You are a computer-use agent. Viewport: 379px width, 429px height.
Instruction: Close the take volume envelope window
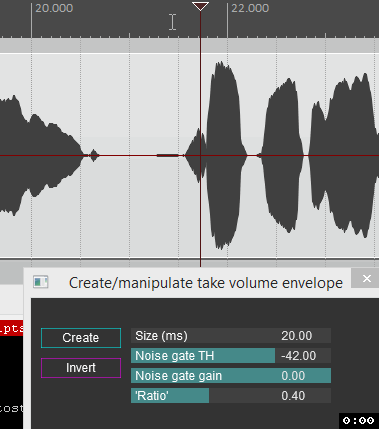pyautogui.click(x=366, y=278)
